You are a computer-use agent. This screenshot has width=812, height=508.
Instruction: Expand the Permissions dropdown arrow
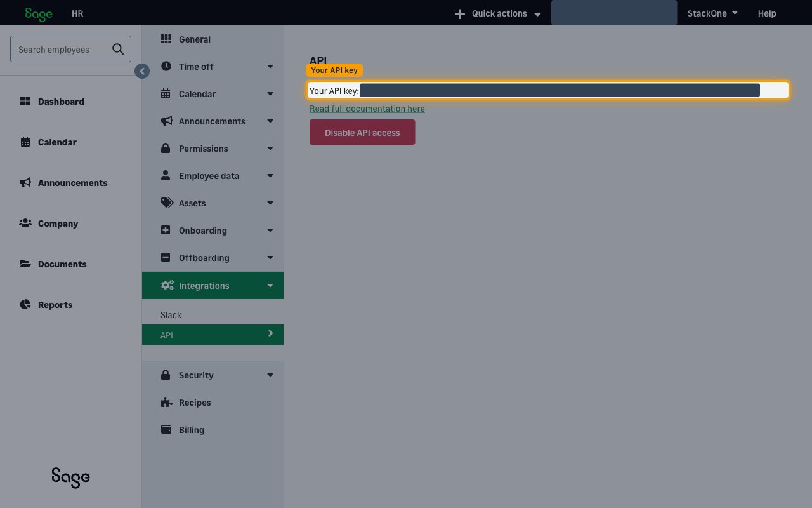(270, 149)
